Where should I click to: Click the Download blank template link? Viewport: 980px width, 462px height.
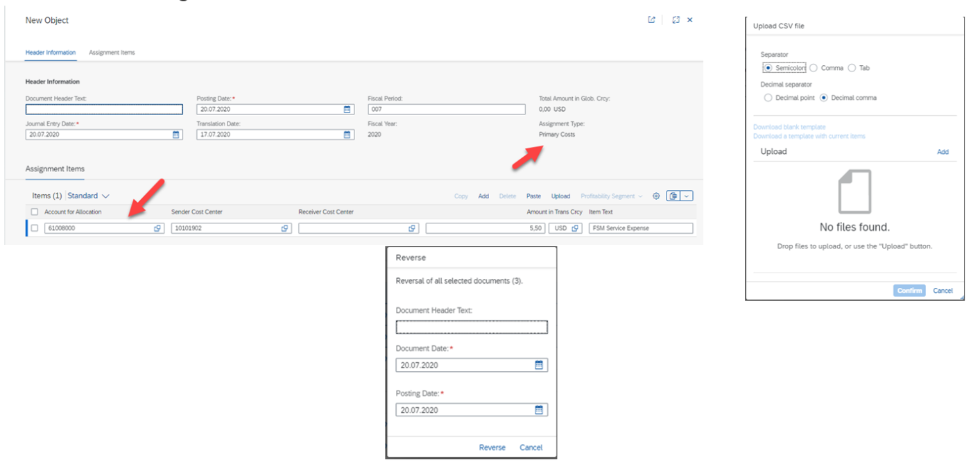(x=789, y=127)
